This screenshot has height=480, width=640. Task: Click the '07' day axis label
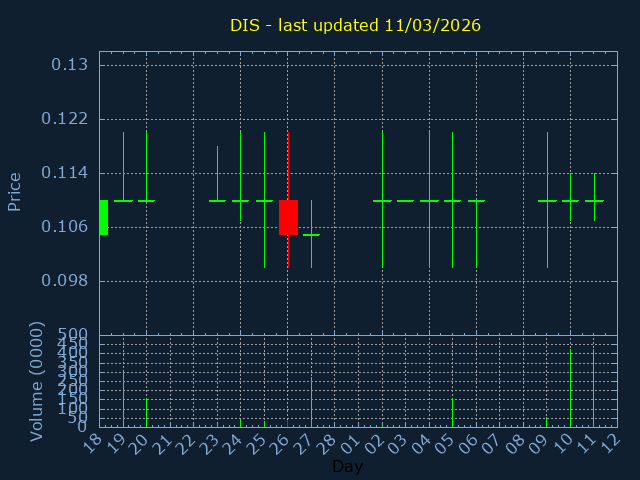click(493, 444)
